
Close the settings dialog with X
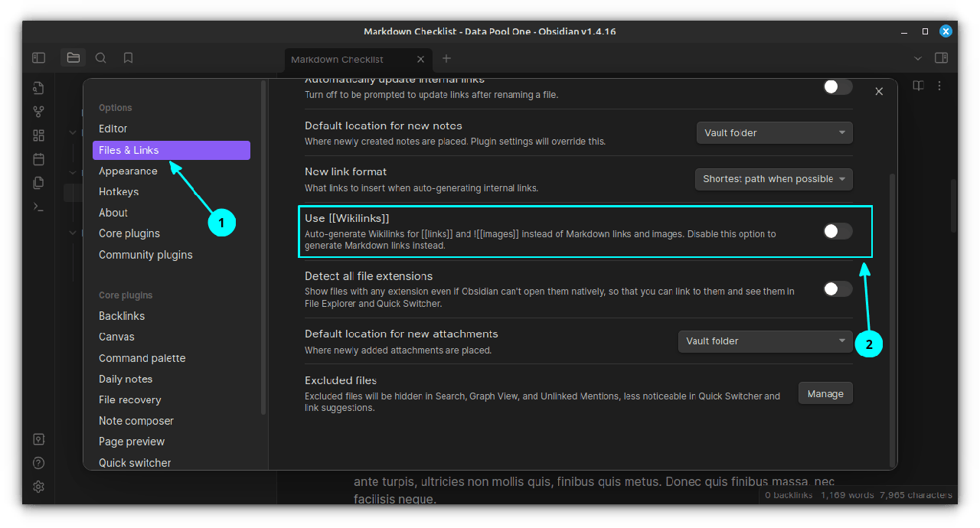[879, 91]
